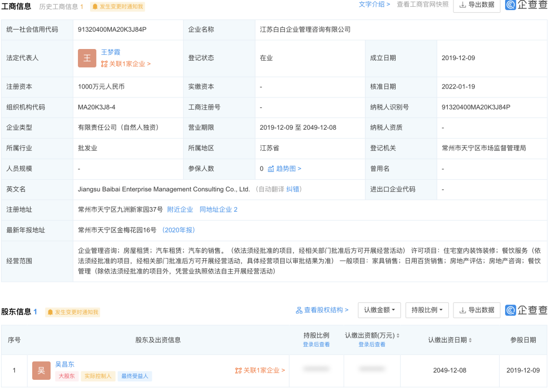
Task: Open 附近企业 link
Action: [x=180, y=210]
